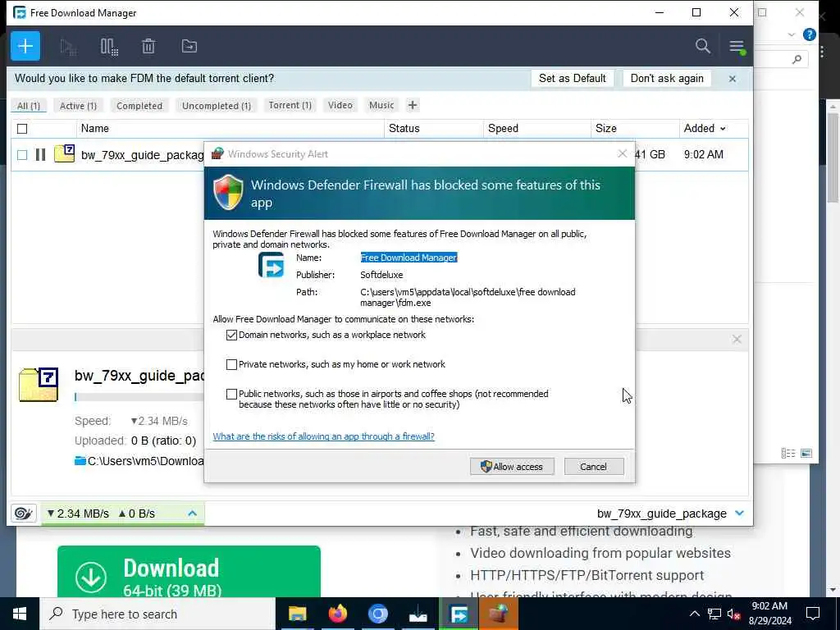The width and height of the screenshot is (840, 630).
Task: Add a new tag filter with plus
Action: click(412, 105)
